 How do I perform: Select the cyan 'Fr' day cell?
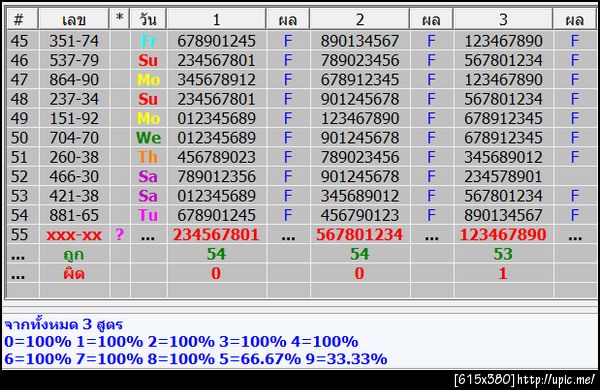[148, 41]
